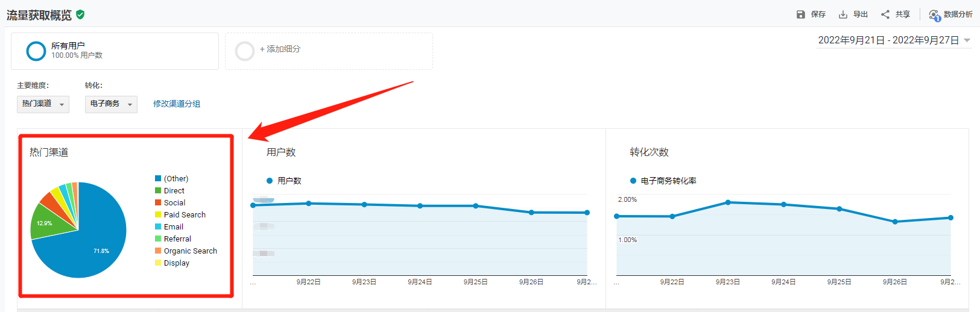Click the 1.00% axis label
Viewport: 980px width, 312px height.
[627, 240]
